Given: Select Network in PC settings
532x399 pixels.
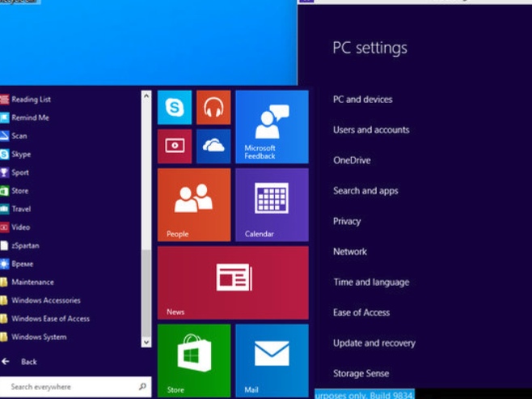Looking at the screenshot, I should tap(350, 252).
